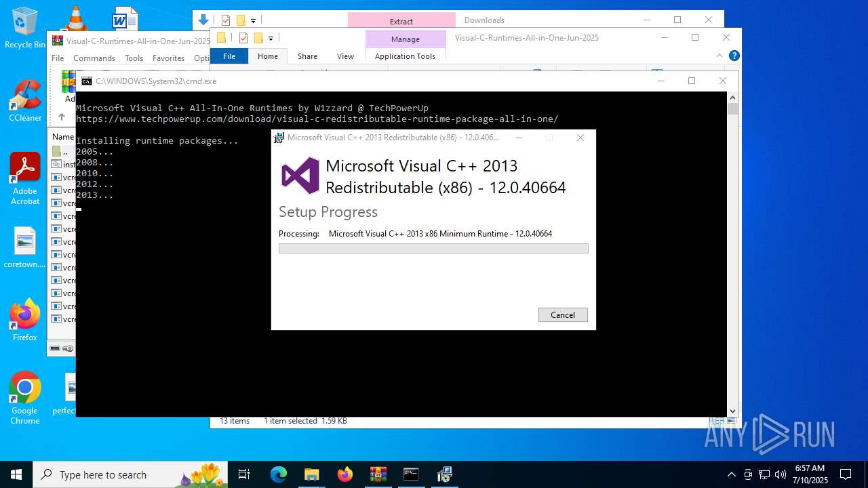
Task: Switch to the Home ribbon tab
Action: click(268, 56)
